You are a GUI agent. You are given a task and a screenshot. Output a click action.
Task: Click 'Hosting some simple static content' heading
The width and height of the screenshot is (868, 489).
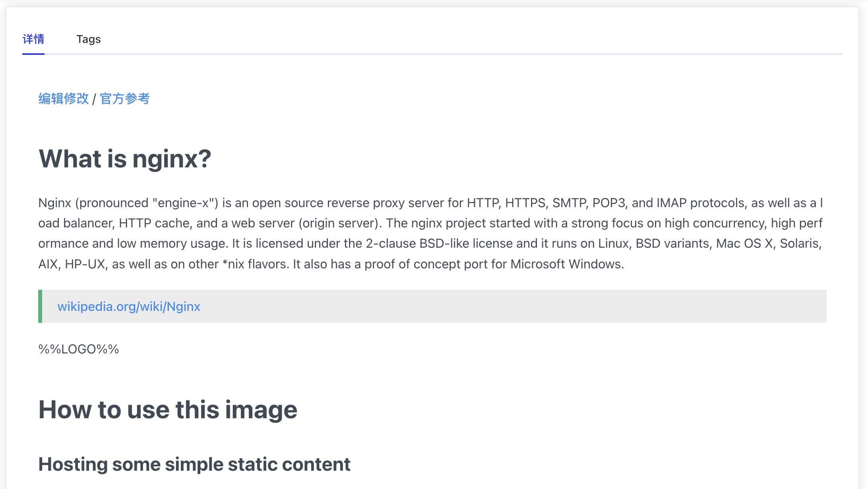click(194, 464)
